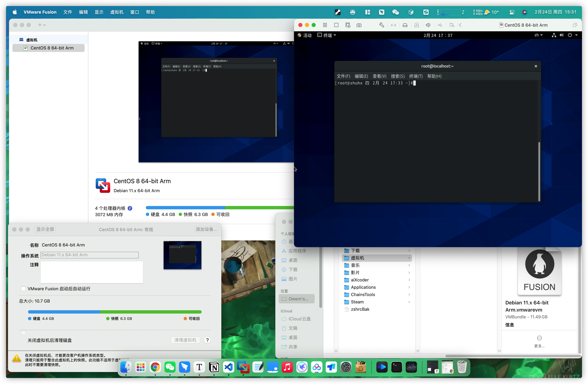Click the USB devices icon in VM toolbar
The width and height of the screenshot is (588, 384).
(440, 25)
